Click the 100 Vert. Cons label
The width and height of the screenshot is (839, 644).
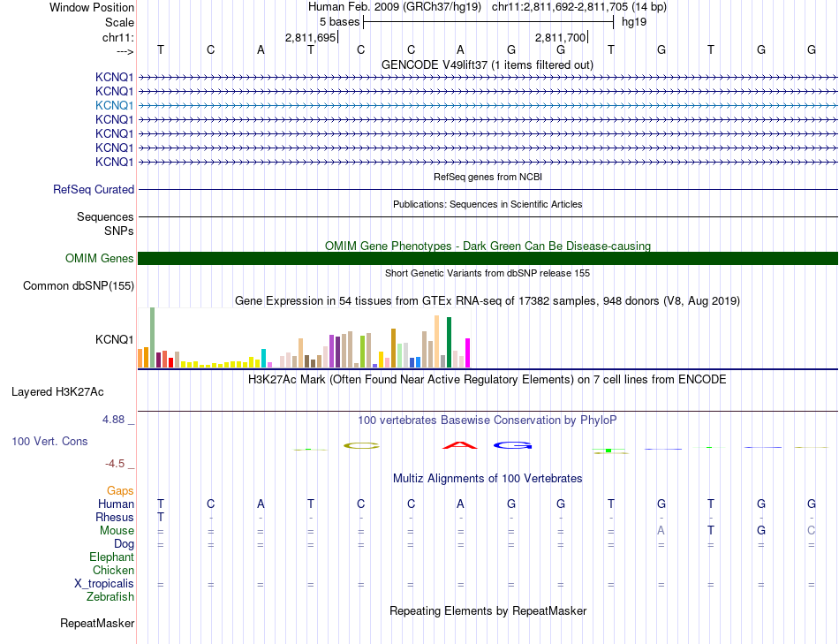(x=49, y=441)
